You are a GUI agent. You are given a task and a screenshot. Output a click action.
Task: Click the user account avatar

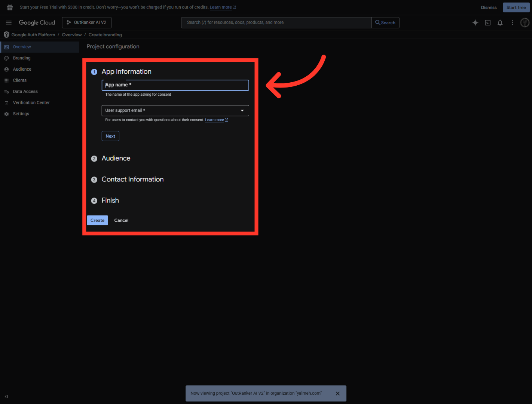[525, 22]
